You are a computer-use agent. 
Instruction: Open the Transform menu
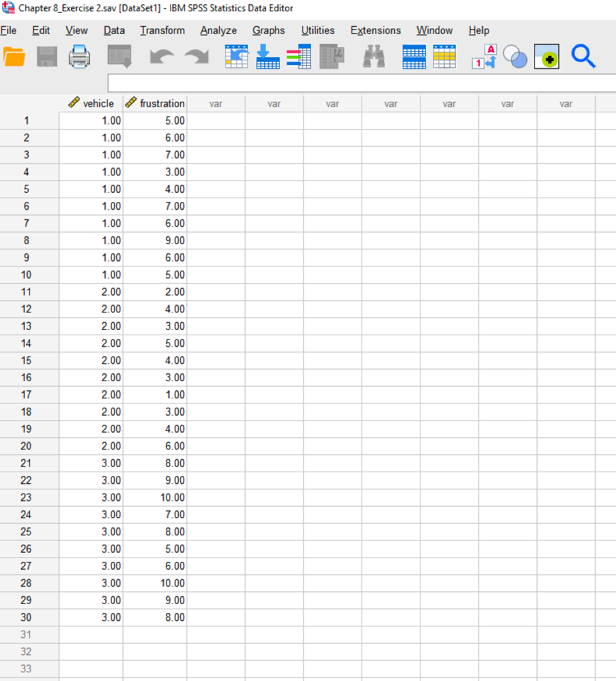tap(162, 30)
